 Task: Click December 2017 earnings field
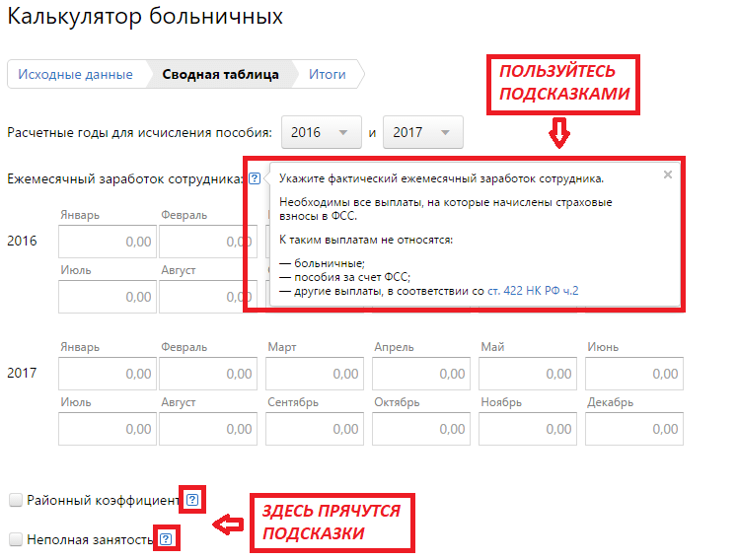634,429
